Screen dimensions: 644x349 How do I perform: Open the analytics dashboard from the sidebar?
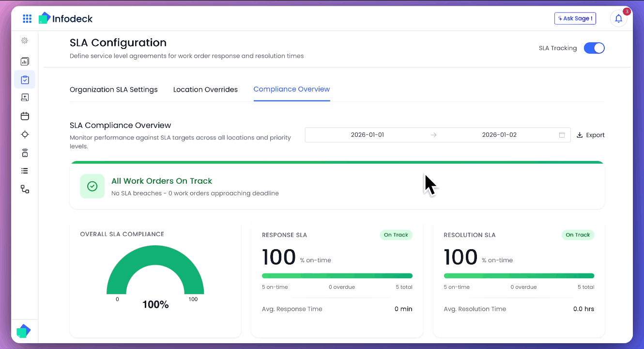(25, 61)
